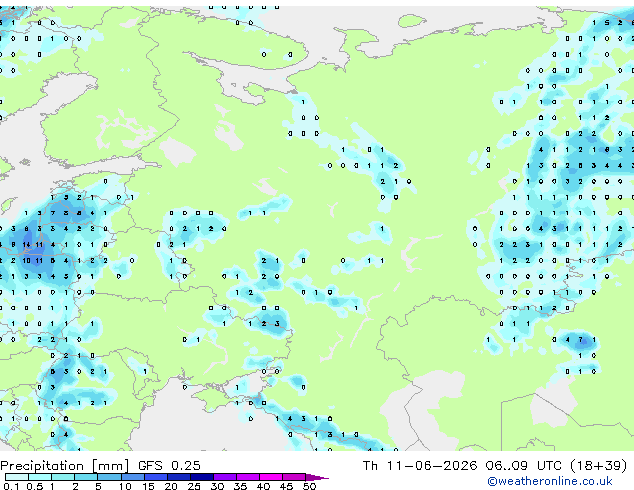Click the legend tick label "35"
This screenshot has width=634, height=490.
[x=240, y=486]
